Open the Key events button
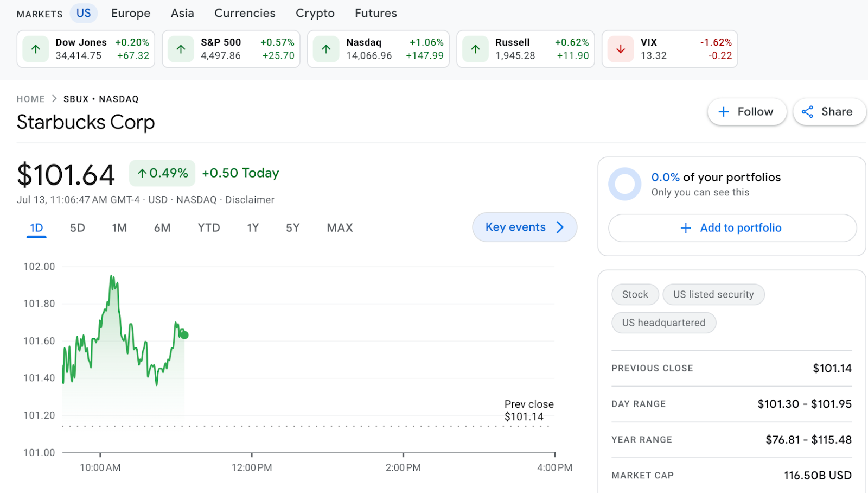868x493 pixels. point(525,227)
